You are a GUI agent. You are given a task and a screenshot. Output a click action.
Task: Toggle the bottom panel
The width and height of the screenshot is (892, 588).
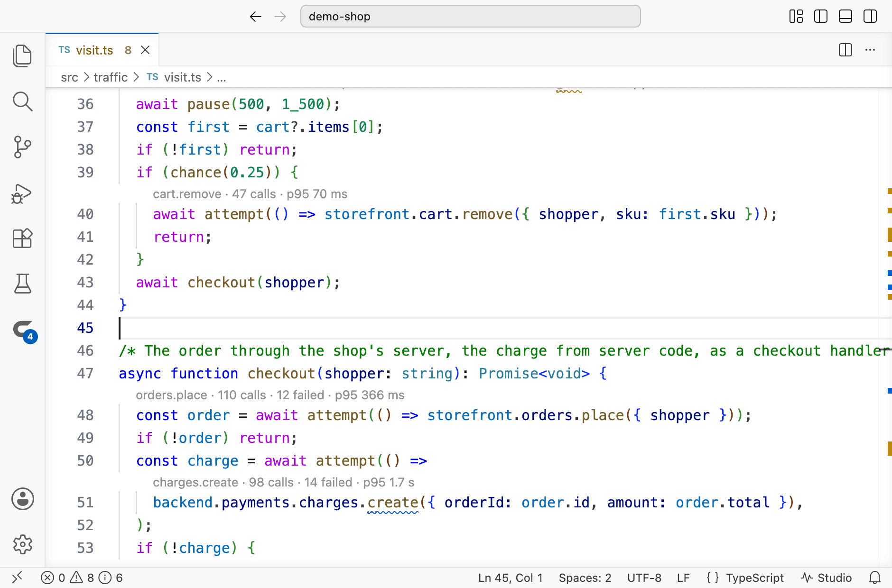845,17
